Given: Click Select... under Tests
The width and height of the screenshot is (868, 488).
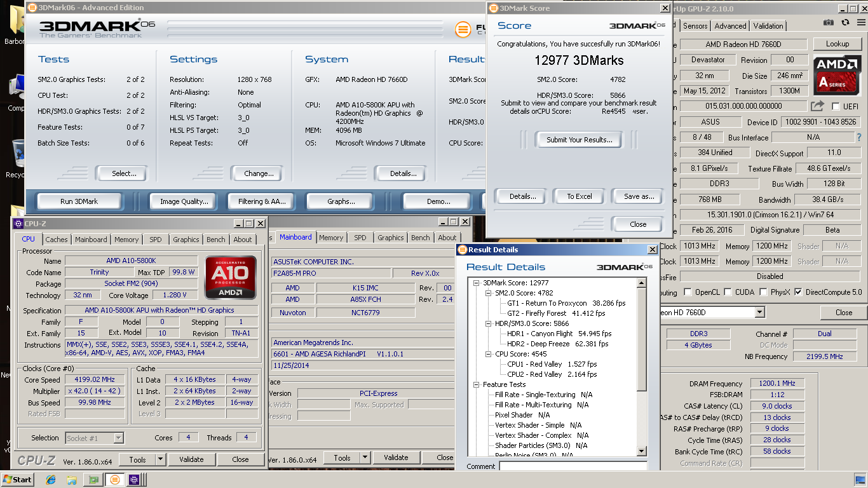Looking at the screenshot, I should click(124, 173).
